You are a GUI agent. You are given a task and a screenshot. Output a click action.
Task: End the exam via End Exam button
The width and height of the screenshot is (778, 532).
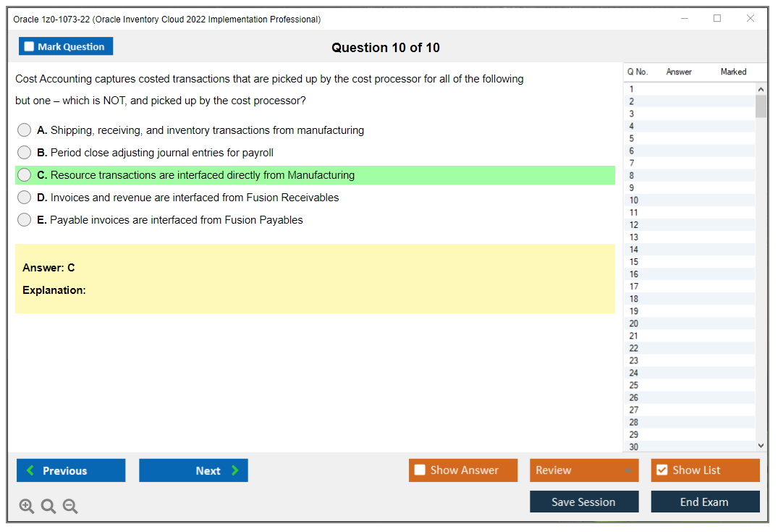(x=705, y=501)
